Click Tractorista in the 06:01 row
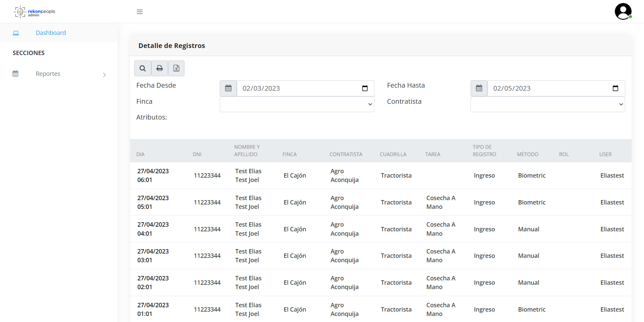The image size is (644, 322). 396,176
